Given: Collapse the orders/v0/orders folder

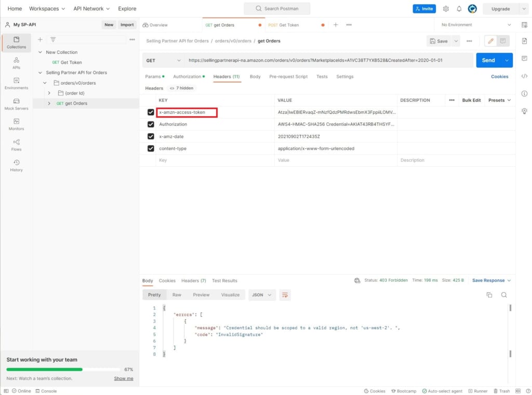Looking at the screenshot, I should (45, 83).
